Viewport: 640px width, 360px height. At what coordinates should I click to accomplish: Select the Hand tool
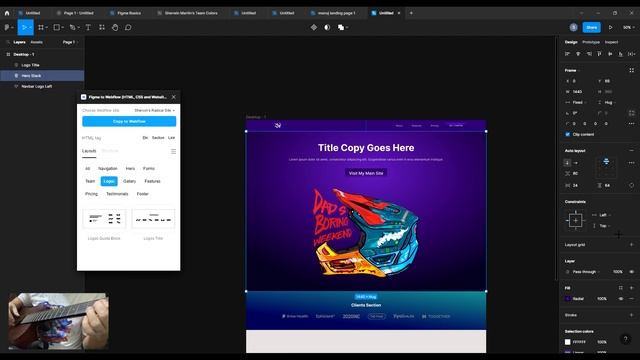[115, 27]
